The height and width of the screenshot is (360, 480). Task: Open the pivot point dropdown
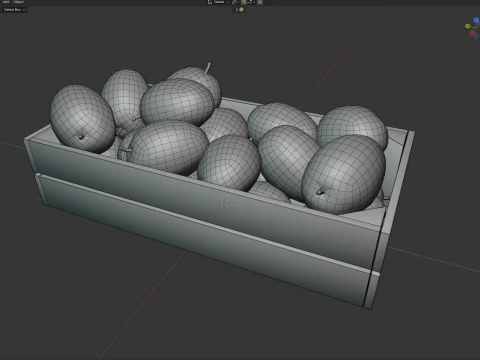pos(235,2)
